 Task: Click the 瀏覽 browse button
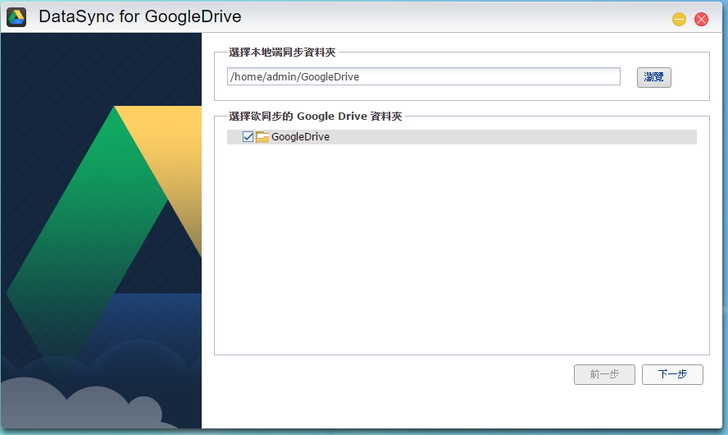click(654, 77)
